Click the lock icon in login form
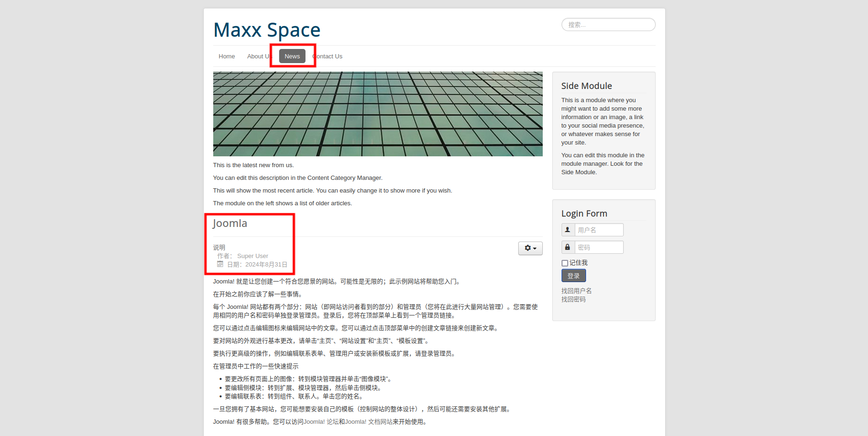The width and height of the screenshot is (868, 436). [568, 247]
